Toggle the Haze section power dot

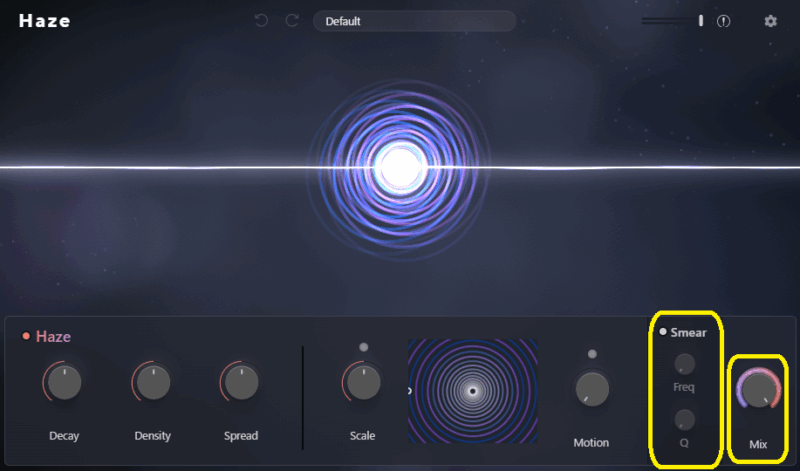pyautogui.click(x=26, y=337)
